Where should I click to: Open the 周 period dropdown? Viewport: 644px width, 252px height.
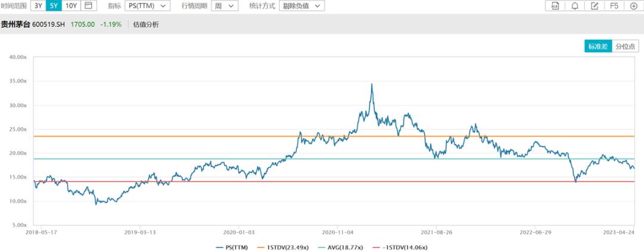(x=225, y=6)
